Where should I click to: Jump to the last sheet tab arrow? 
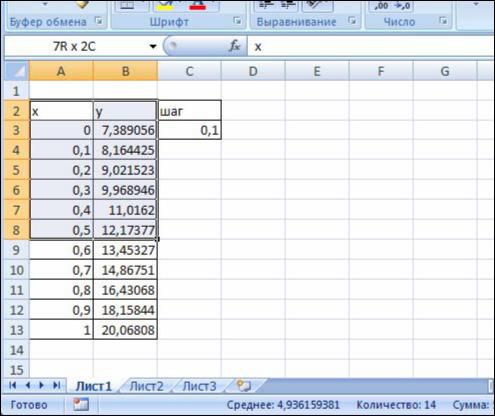click(x=56, y=386)
